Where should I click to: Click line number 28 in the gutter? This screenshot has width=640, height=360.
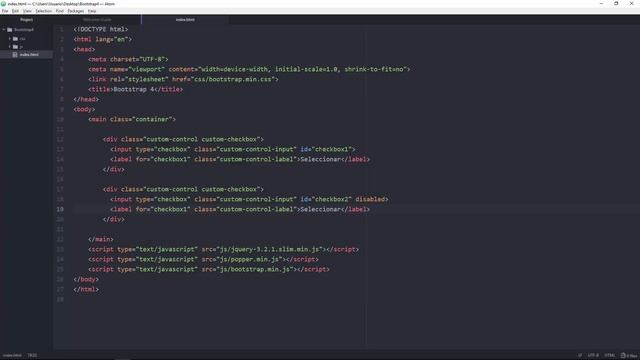[x=60, y=299]
